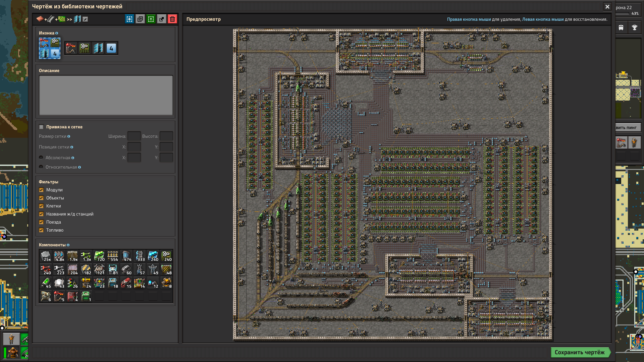Toggle the Топливо filter checkbox
Image resolution: width=644 pixels, height=362 pixels.
coord(41,230)
